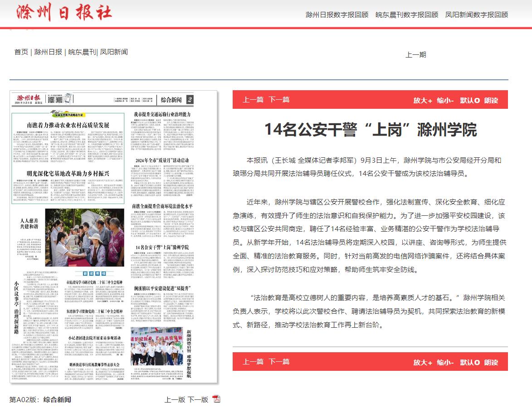
Task: Click the QR code in newspaper masthead
Action: tap(55, 100)
